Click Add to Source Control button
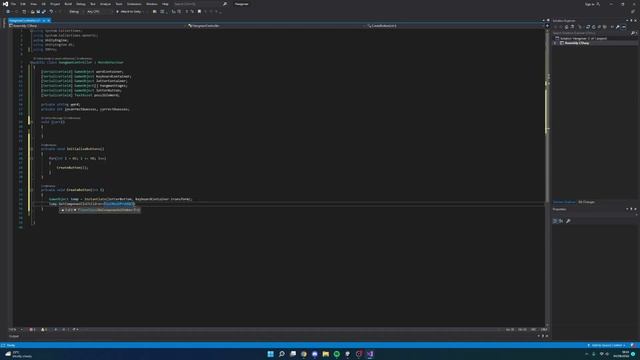 point(607,345)
